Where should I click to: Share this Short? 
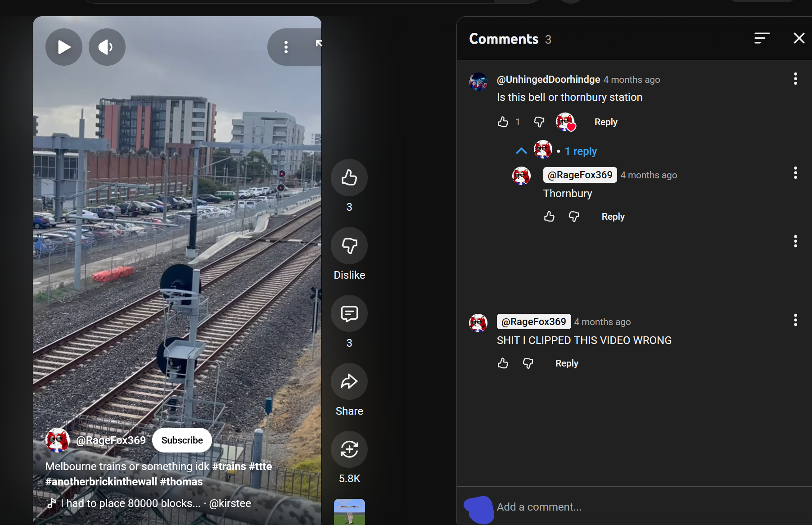pos(349,382)
